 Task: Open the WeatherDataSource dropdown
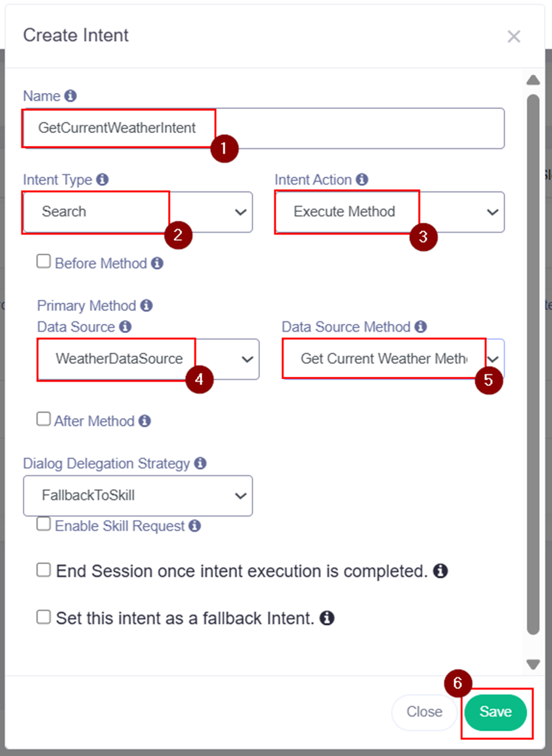pos(148,359)
